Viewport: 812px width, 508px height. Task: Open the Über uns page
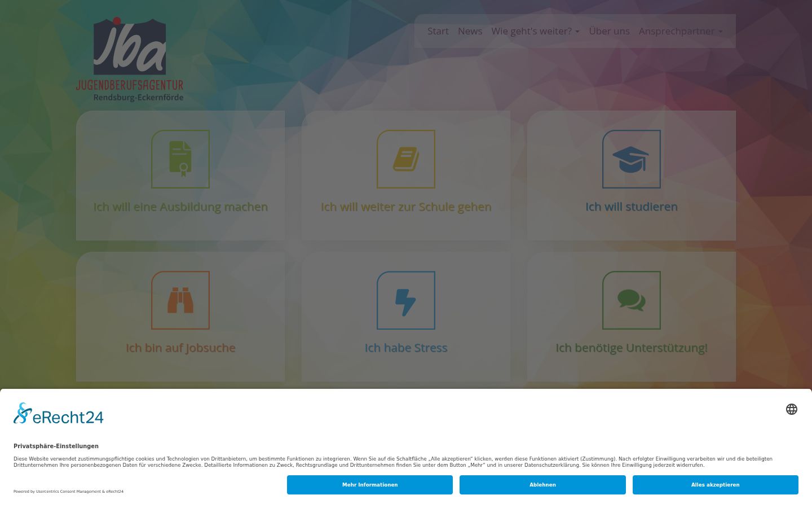(609, 31)
